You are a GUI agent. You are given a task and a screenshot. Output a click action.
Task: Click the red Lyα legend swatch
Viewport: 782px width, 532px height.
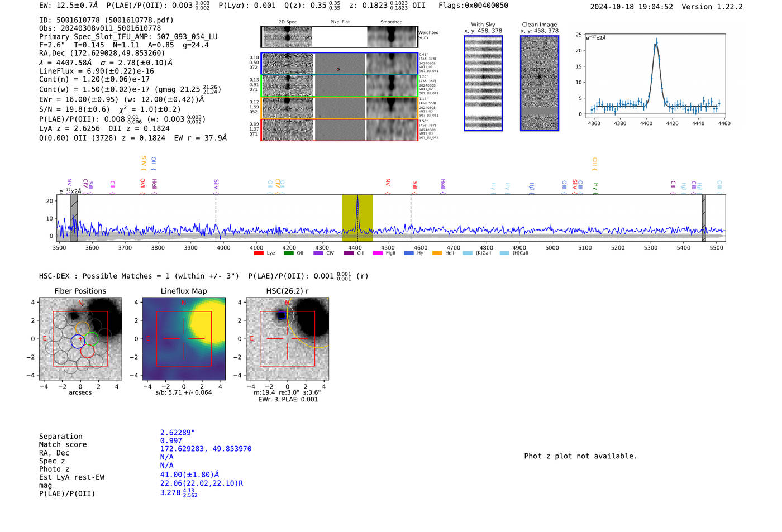coord(258,253)
